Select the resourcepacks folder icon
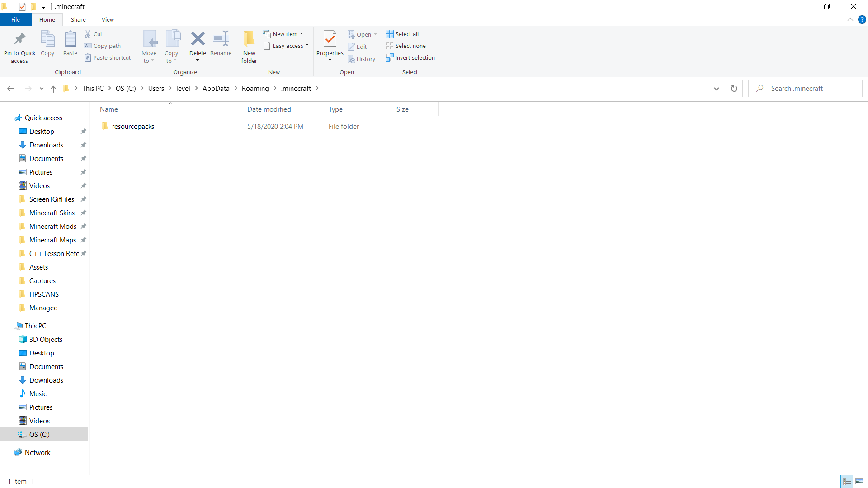Viewport: 868px width, 488px height. pyautogui.click(x=105, y=126)
